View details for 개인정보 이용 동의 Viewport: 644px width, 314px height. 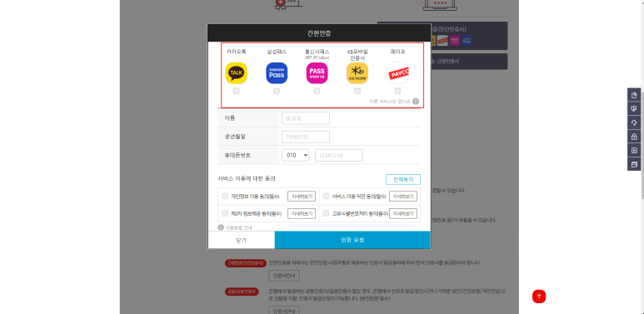tap(302, 197)
